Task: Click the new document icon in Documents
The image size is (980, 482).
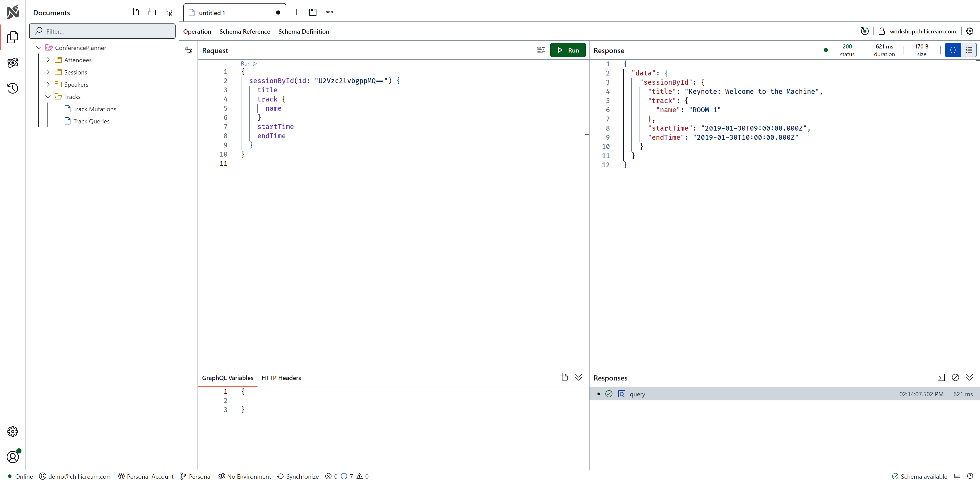Action: (136, 12)
